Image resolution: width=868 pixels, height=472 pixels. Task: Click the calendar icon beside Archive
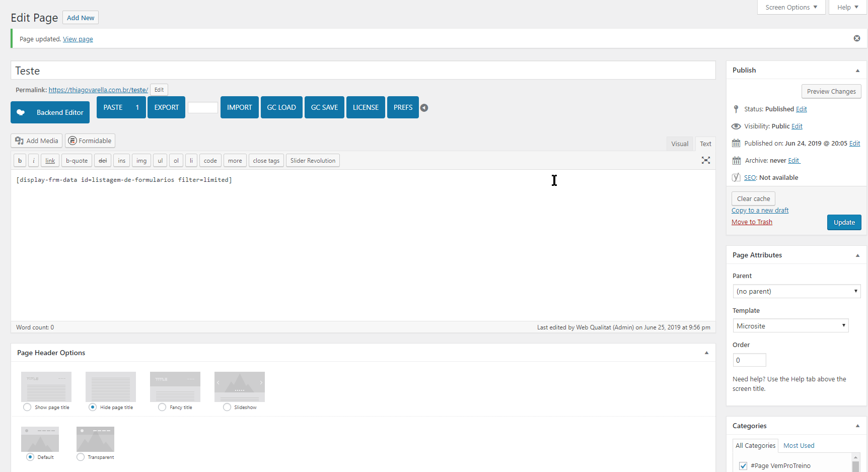point(737,160)
